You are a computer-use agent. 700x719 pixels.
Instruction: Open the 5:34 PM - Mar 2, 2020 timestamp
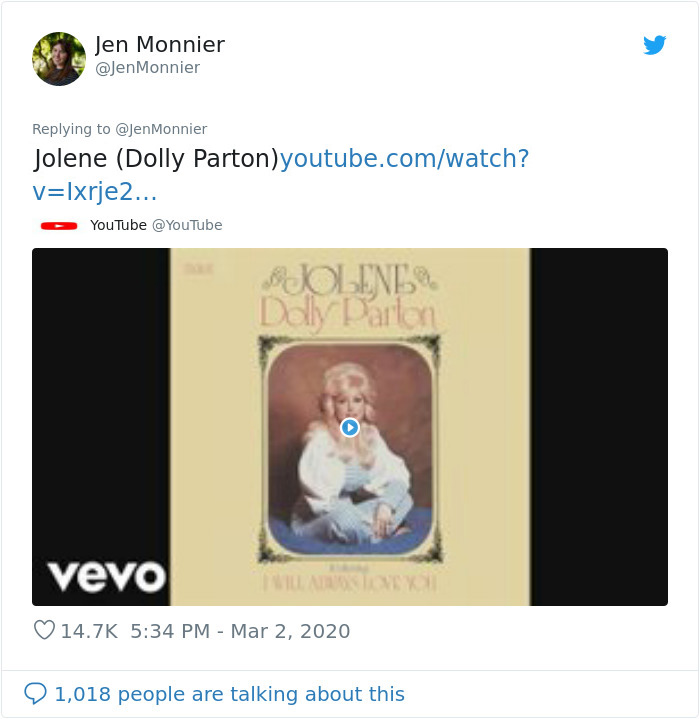[x=240, y=631]
